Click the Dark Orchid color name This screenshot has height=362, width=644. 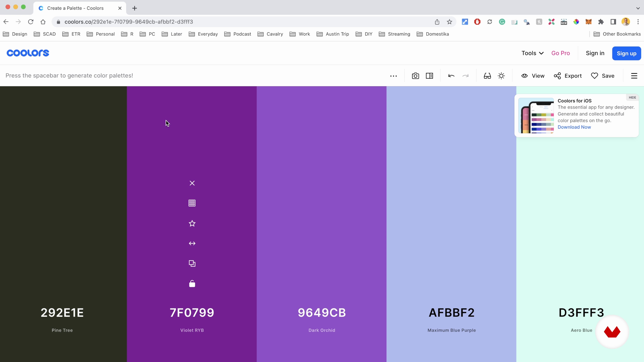(x=322, y=330)
